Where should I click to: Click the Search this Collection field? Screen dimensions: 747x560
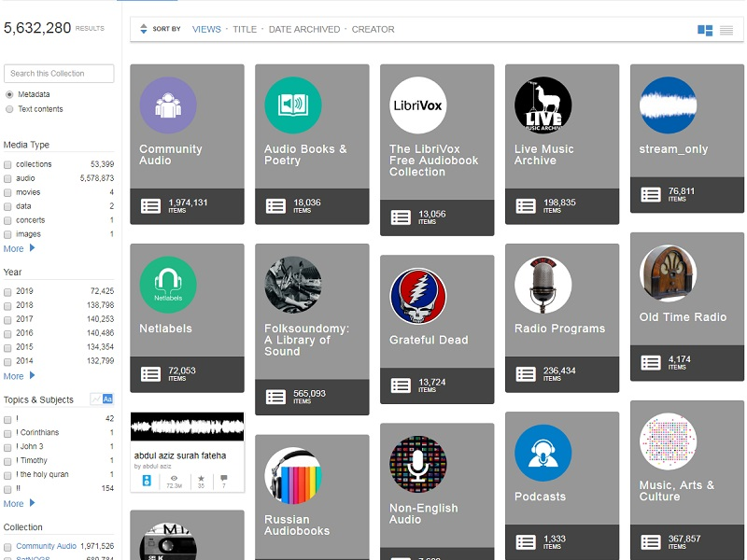[x=59, y=74]
